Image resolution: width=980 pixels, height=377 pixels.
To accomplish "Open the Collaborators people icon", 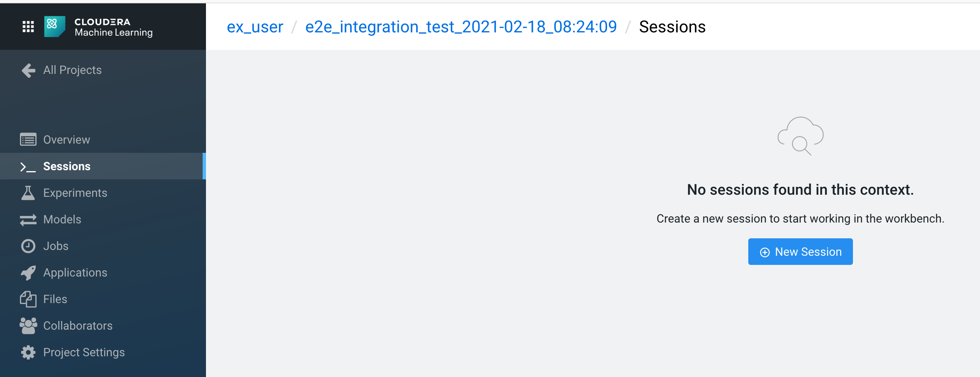I will (x=28, y=326).
